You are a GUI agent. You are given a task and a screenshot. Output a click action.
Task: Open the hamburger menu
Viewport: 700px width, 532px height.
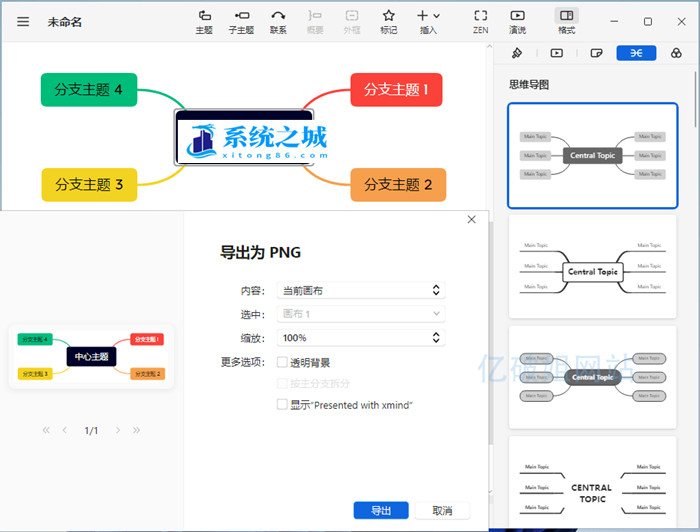pos(23,21)
